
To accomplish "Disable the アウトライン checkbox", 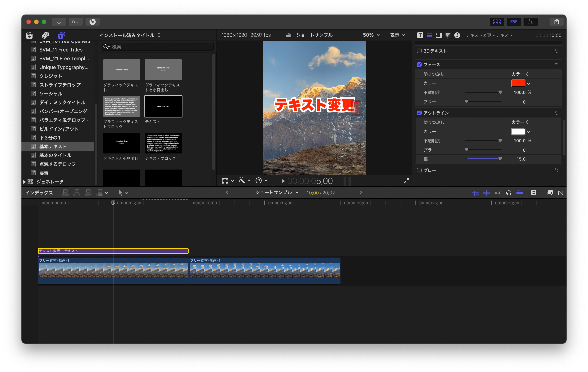I will click(419, 113).
